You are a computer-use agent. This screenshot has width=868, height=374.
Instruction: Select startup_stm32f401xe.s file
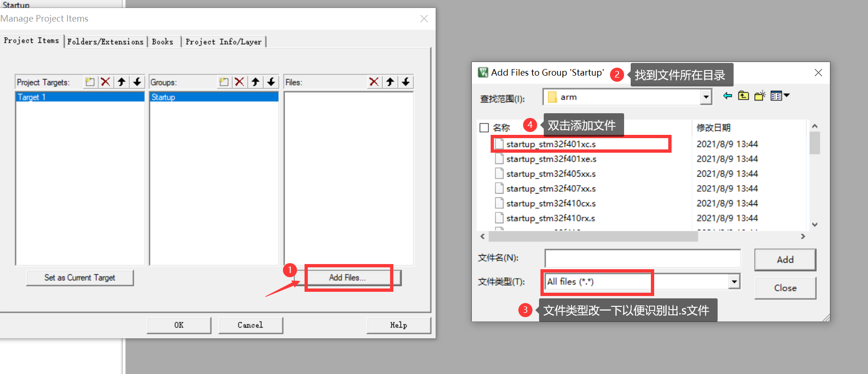click(551, 159)
